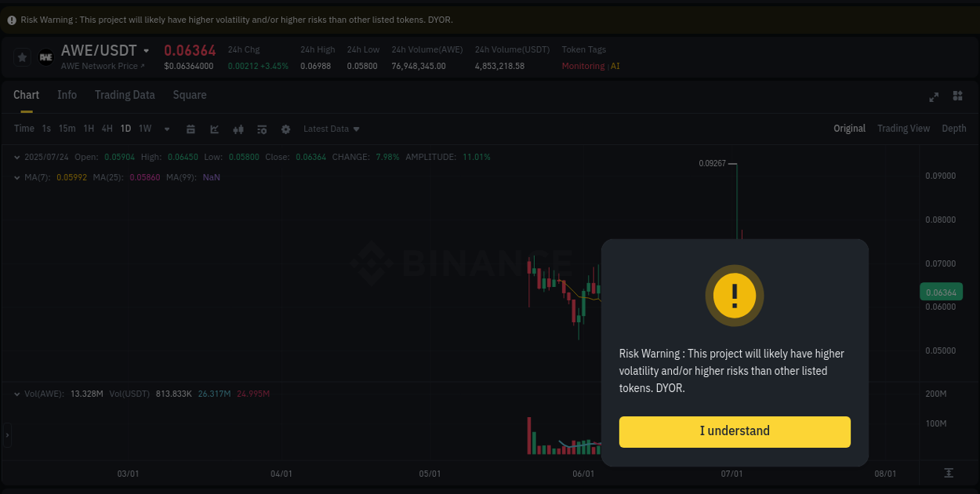Collapse the Vol(AWE) indicator row
This screenshot has height=494, width=980.
tap(17, 394)
